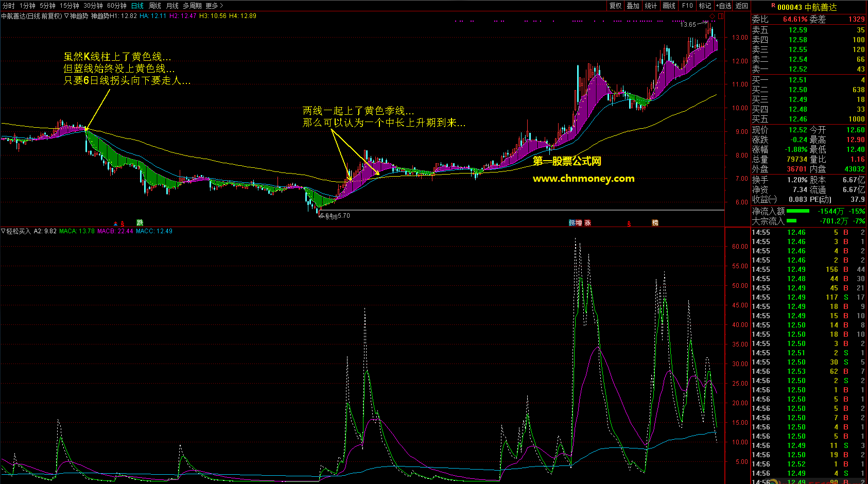Click the 标记 mark button

[x=705, y=6]
